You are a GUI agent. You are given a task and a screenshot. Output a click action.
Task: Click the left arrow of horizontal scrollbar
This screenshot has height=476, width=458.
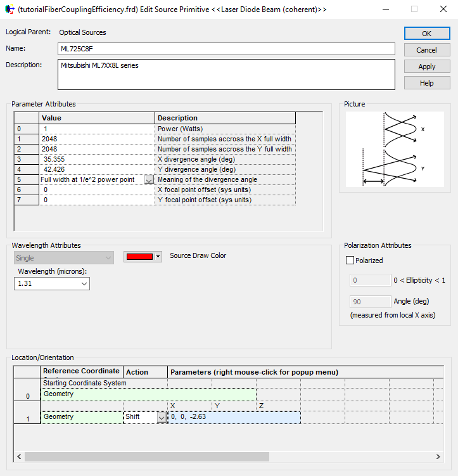[19, 456]
